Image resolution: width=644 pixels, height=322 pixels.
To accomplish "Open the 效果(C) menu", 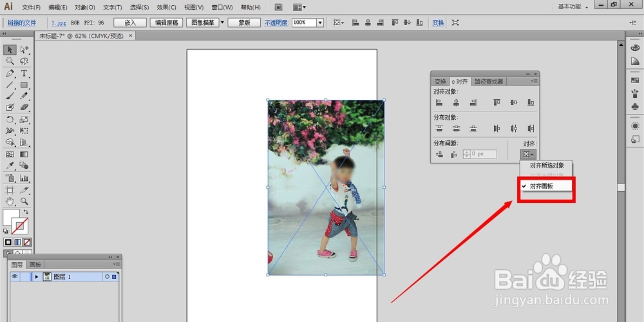I will point(166,7).
